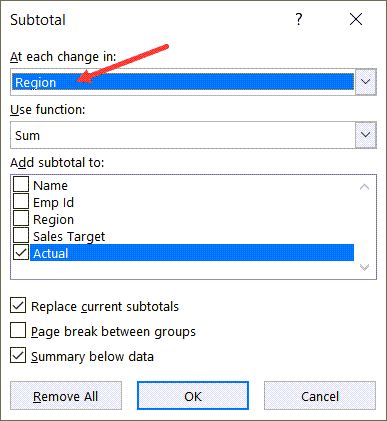Viewport: 387px width, 421px height.
Task: Confirm with the OK button
Action: pos(193,396)
